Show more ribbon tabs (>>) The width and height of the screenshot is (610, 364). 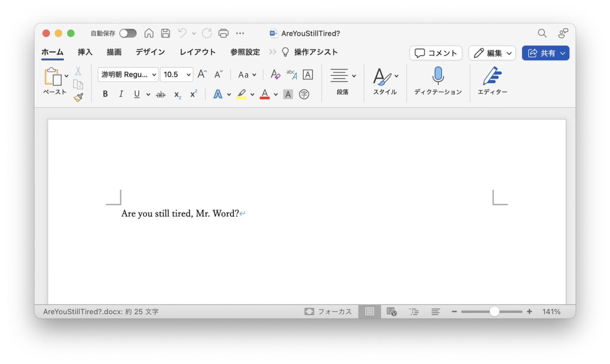coord(272,52)
